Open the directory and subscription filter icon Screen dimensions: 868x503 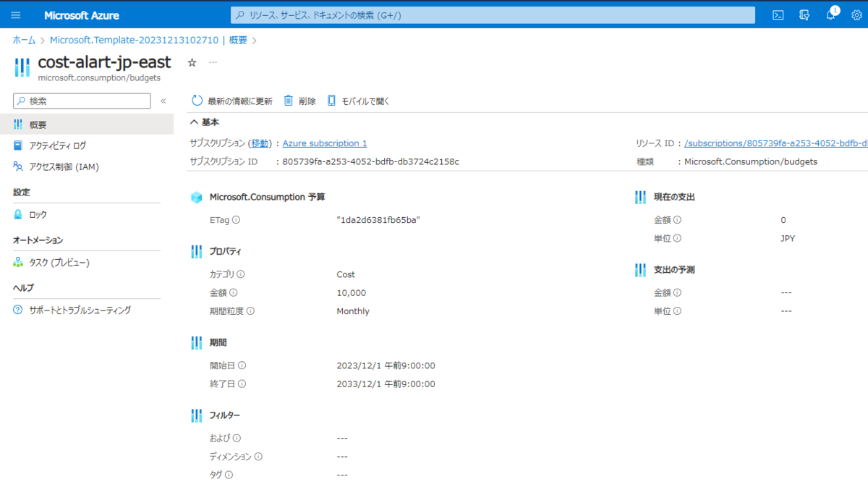point(804,15)
